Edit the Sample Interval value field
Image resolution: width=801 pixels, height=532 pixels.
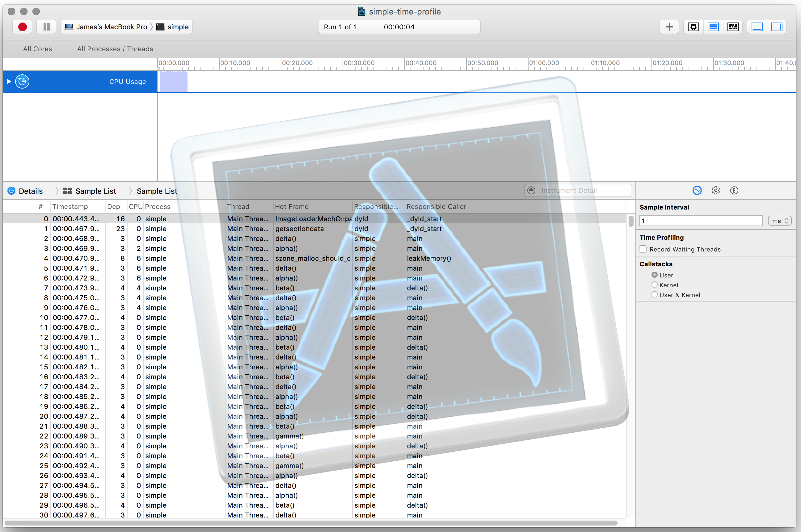701,221
